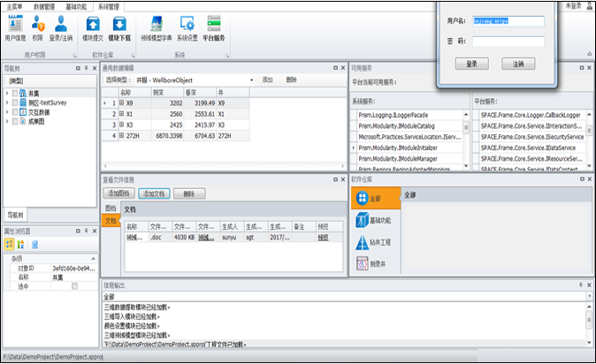The height and width of the screenshot is (364, 596).
Task: Select 钻井工程 in the software repository list
Action: pyautogui.click(x=380, y=242)
